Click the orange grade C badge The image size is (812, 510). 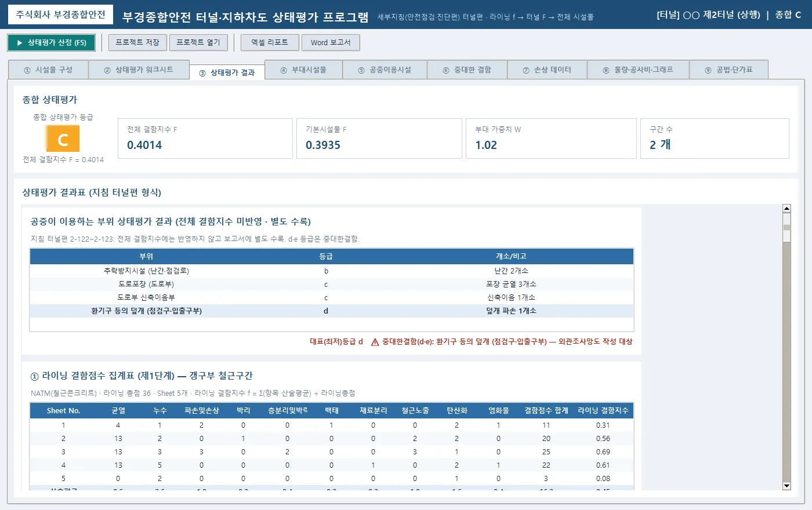pyautogui.click(x=63, y=139)
